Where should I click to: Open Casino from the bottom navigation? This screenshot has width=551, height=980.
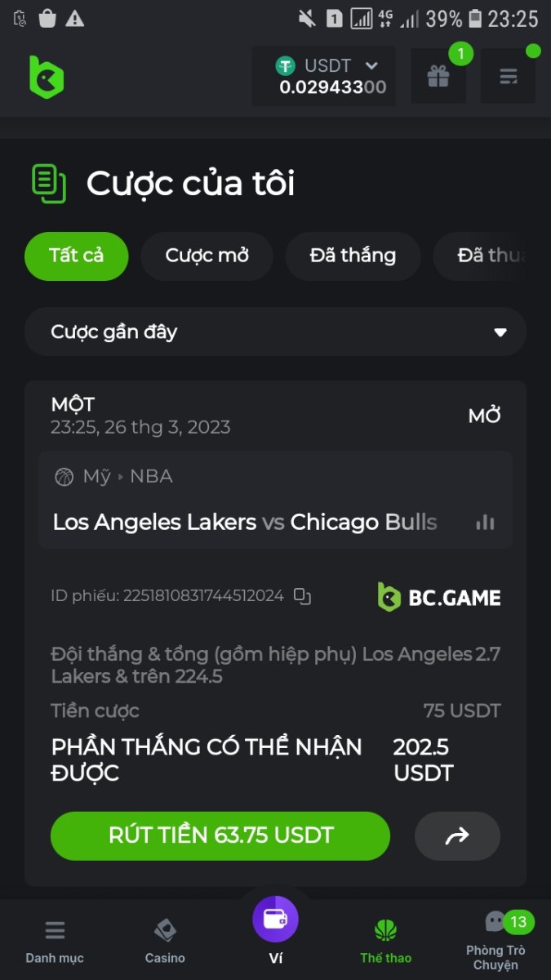tap(165, 939)
